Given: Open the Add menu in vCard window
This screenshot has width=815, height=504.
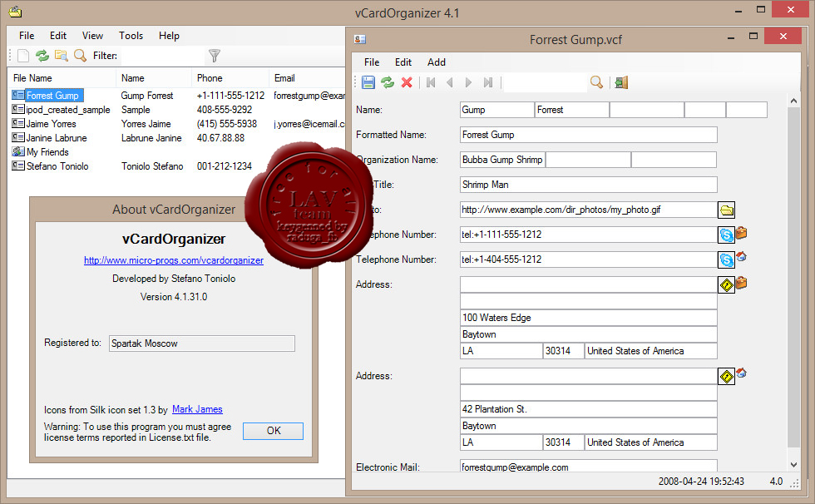Looking at the screenshot, I should (437, 62).
